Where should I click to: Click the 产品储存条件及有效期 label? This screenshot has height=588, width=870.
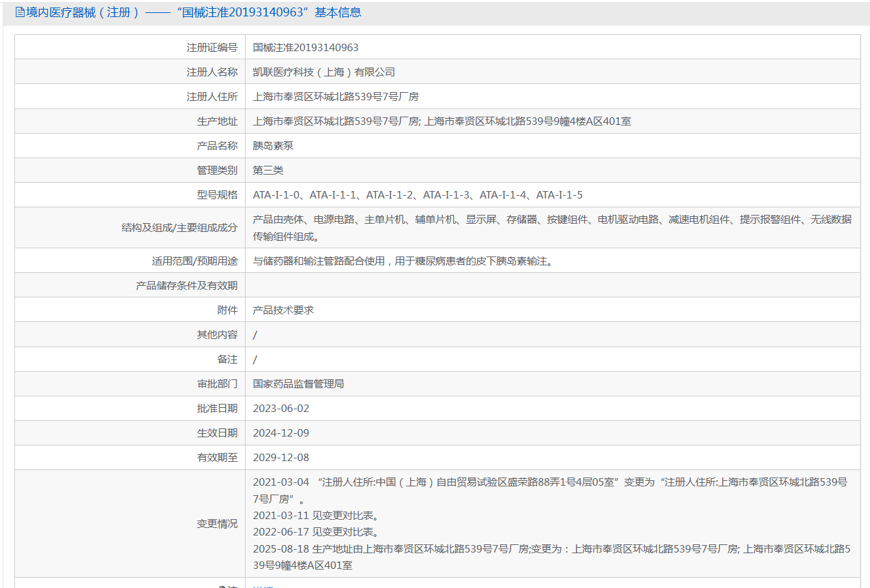186,286
